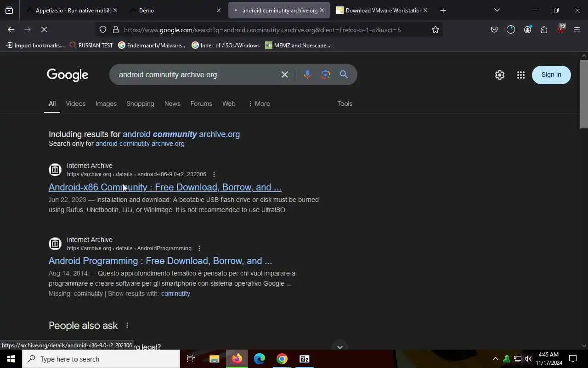Open the list all tabs dropdown

497,10
